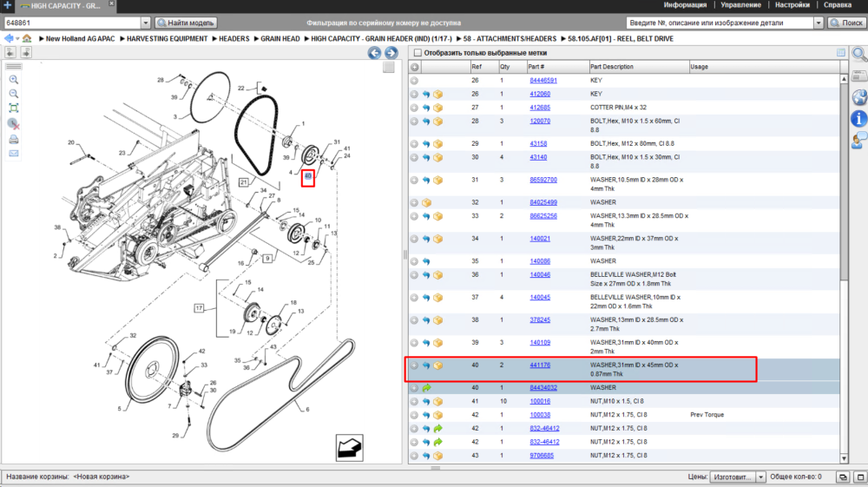Screen dimensions: 868x487
Task: Open the Информация menu
Action: [685, 5]
